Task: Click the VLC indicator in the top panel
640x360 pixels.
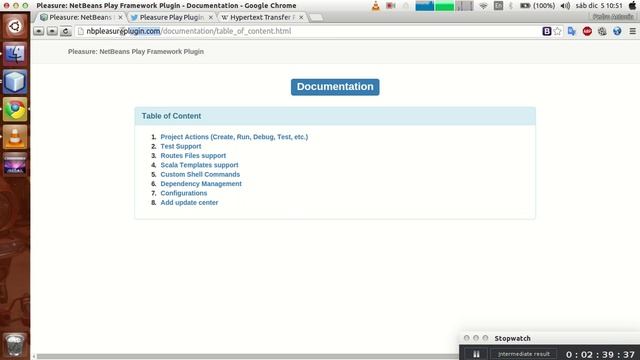Action: (x=376, y=6)
